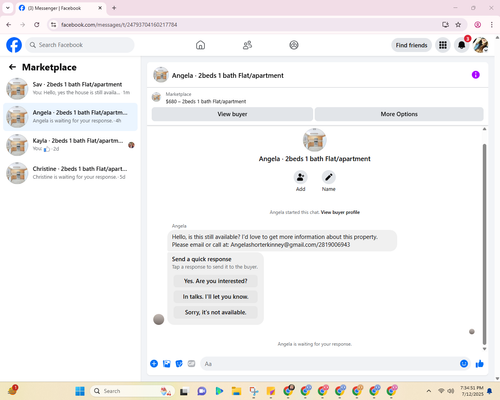Send quick reply 'Sorry, it's not available.'

(215, 312)
